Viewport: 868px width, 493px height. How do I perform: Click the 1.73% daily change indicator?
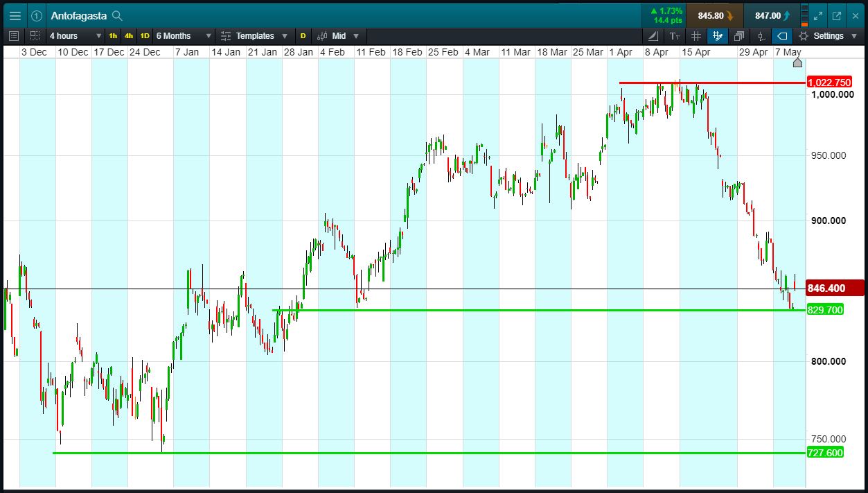664,15
